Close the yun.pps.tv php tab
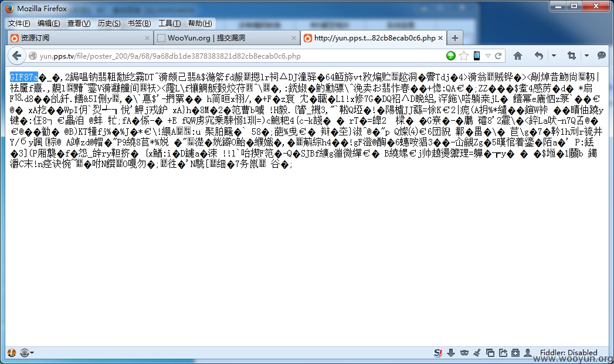 pyautogui.click(x=440, y=38)
